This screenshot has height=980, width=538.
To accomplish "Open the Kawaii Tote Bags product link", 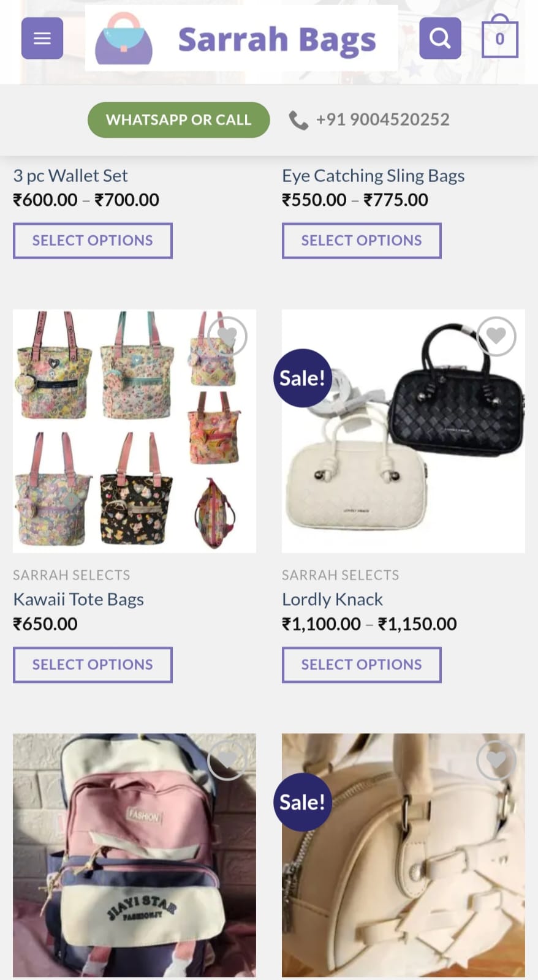I will 78,599.
